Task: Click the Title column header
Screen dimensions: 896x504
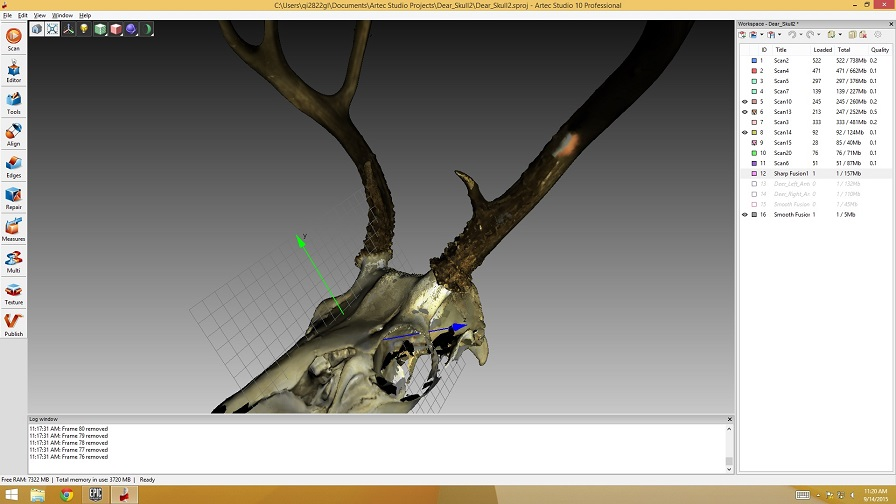Action: pyautogui.click(x=781, y=49)
